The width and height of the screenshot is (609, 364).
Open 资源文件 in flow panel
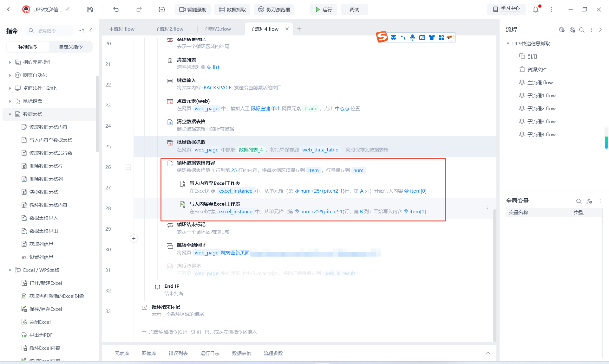pos(537,69)
